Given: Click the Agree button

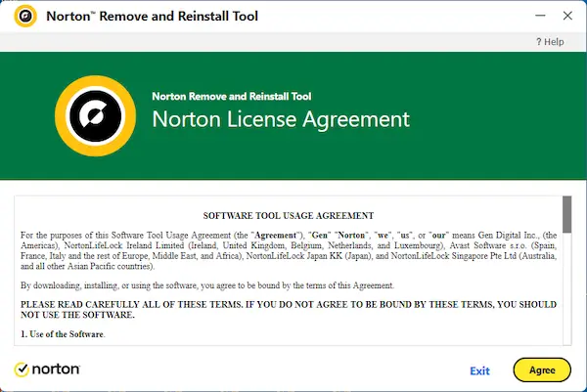Looking at the screenshot, I should click(542, 370).
